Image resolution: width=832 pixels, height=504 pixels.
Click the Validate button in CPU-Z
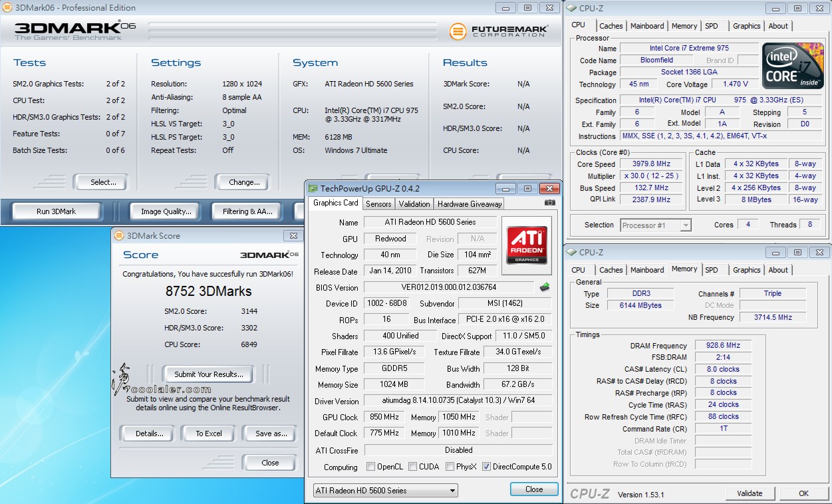click(x=750, y=493)
